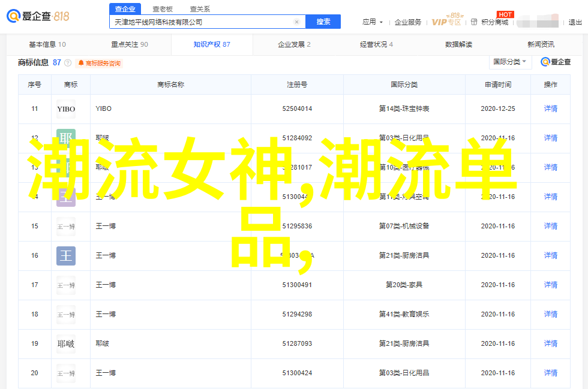Click the 搜索 search button
The image size is (588, 389).
click(323, 22)
